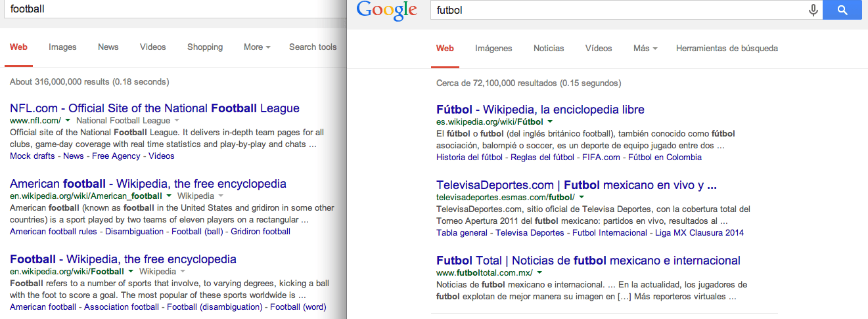Open the NFL Videos sitelink below snippet
Image resolution: width=868 pixels, height=319 pixels.
pos(162,156)
